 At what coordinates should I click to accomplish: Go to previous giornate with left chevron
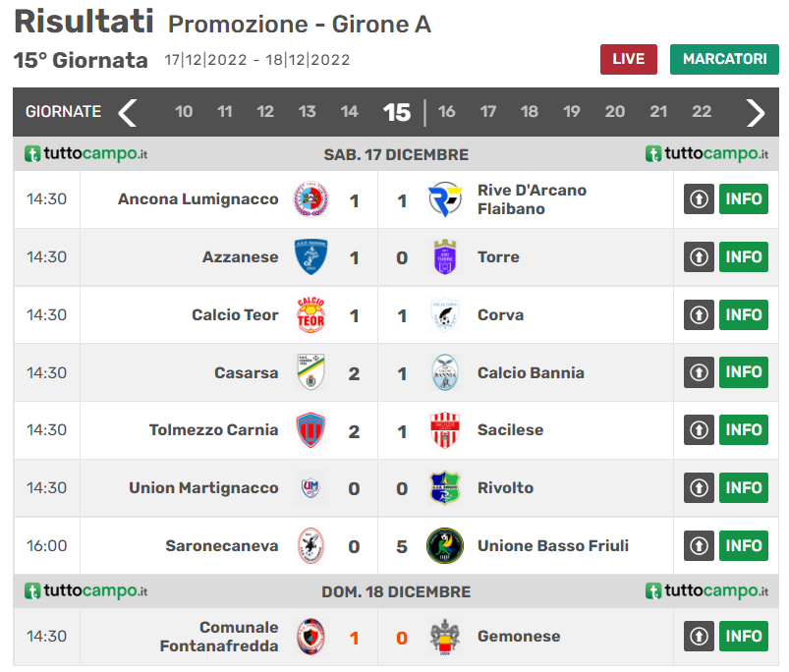(128, 112)
